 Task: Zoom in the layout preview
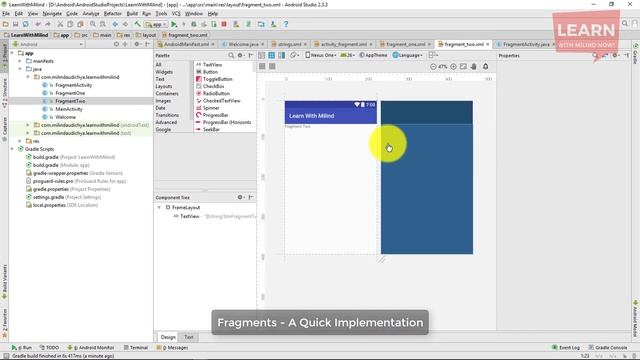(453, 67)
